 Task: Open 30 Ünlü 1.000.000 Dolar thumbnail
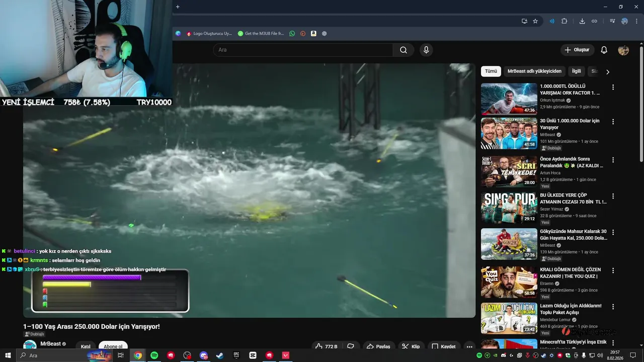509,133
